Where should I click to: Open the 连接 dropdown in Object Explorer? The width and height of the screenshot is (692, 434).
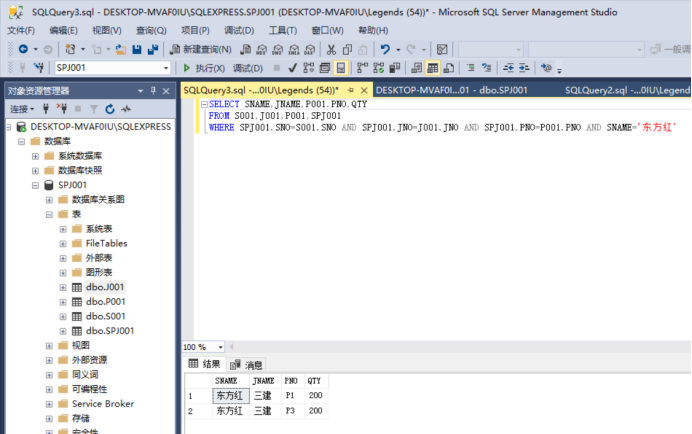pyautogui.click(x=22, y=109)
